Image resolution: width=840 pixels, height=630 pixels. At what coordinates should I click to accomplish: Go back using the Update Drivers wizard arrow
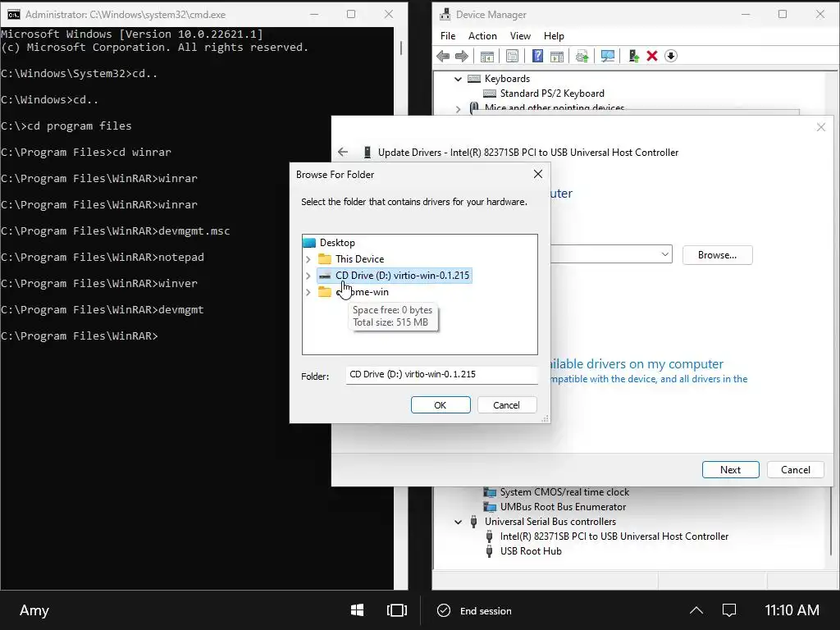pyautogui.click(x=343, y=152)
